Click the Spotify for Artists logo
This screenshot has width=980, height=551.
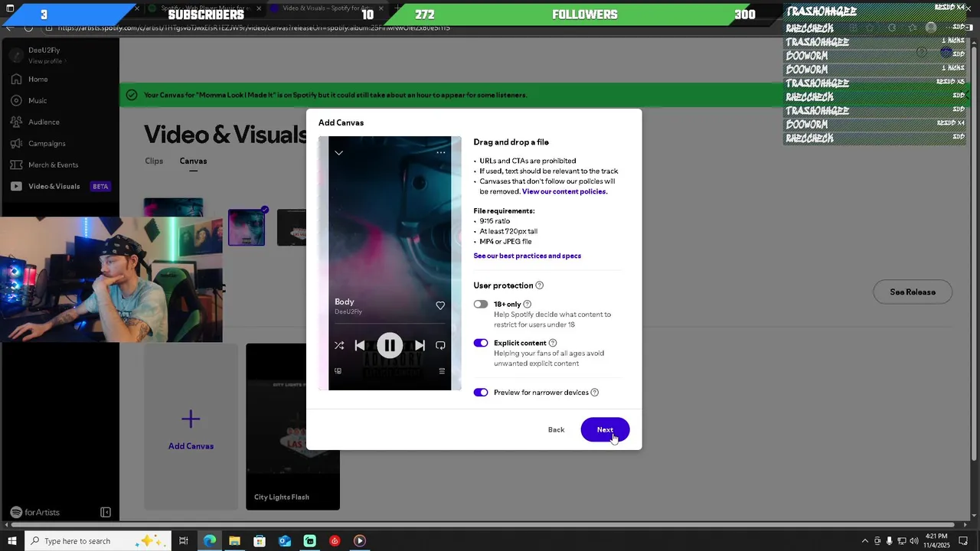pos(34,512)
